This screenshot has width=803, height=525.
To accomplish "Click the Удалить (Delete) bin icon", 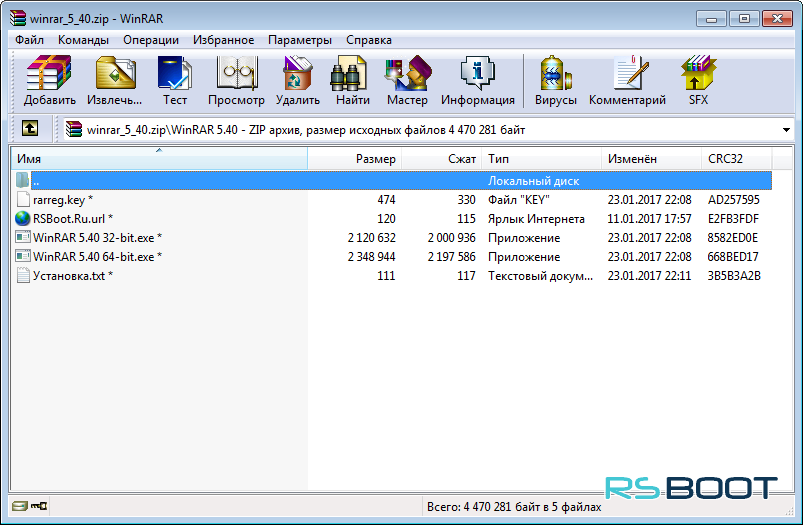I will click(x=298, y=74).
